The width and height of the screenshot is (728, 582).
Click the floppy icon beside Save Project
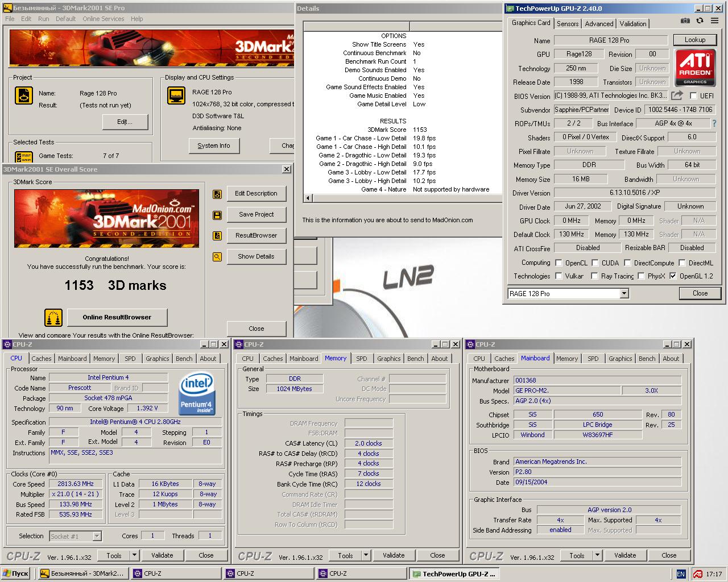tap(217, 215)
